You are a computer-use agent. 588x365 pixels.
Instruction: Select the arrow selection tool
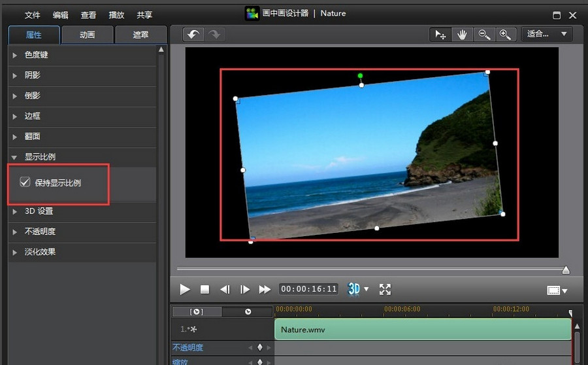click(x=441, y=35)
